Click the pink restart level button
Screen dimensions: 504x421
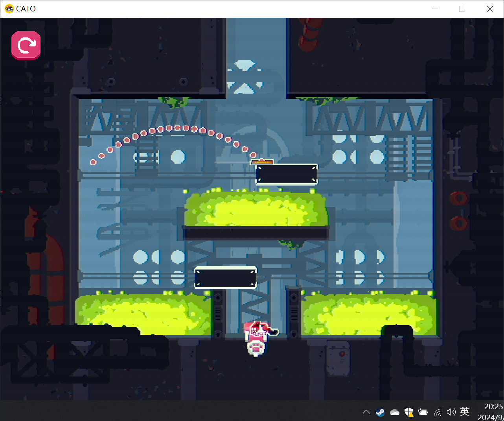[x=26, y=46]
